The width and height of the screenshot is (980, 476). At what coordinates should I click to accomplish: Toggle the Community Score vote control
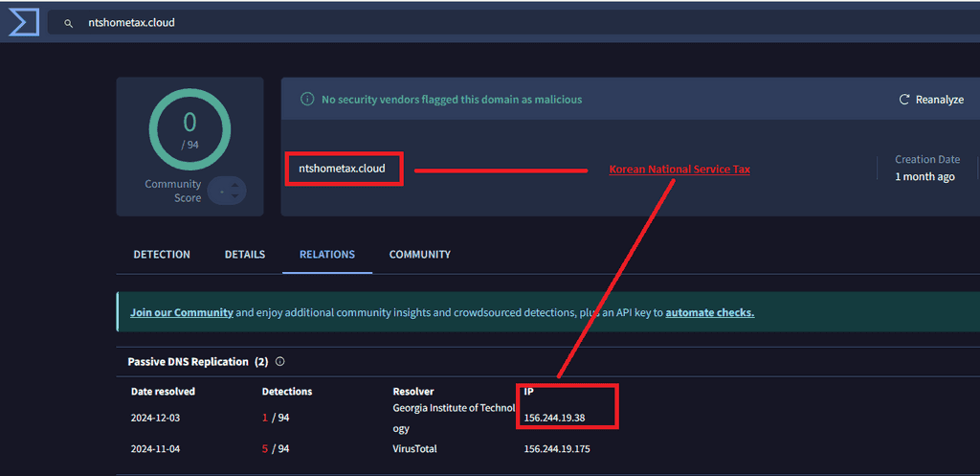click(x=227, y=191)
